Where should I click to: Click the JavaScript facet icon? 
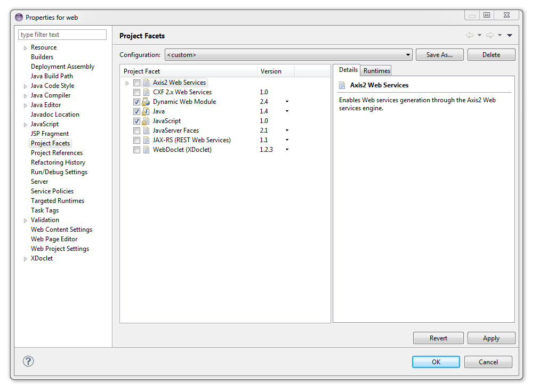click(147, 120)
